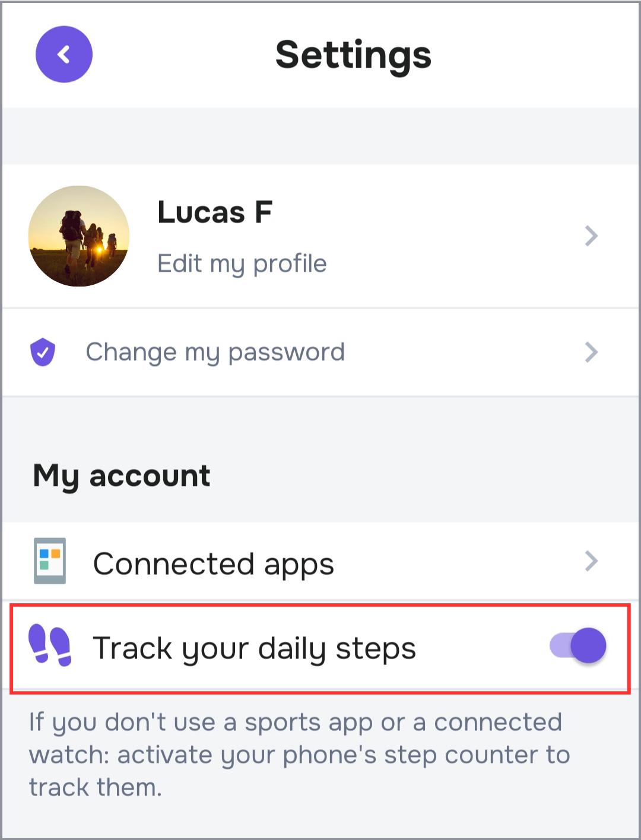Click the Track your daily steps label
This screenshot has width=641, height=840.
coord(255,648)
